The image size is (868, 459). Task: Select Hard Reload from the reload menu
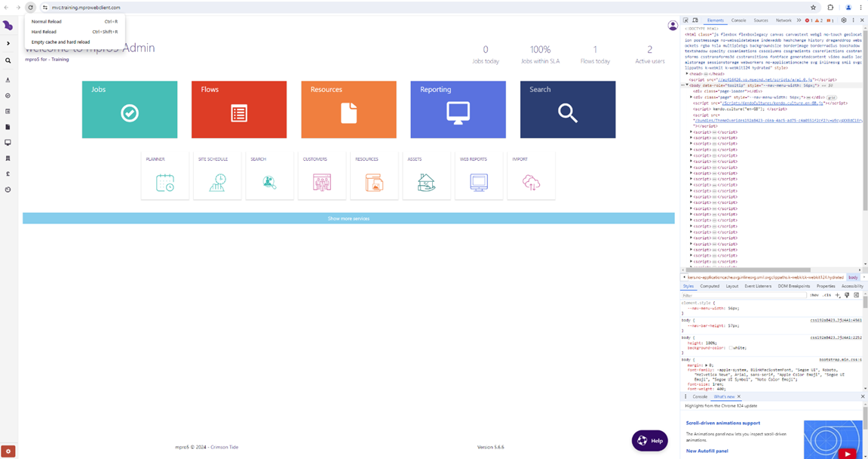[75, 32]
